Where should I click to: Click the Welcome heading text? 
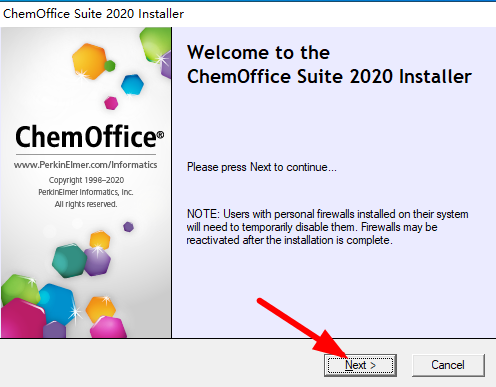(x=329, y=65)
